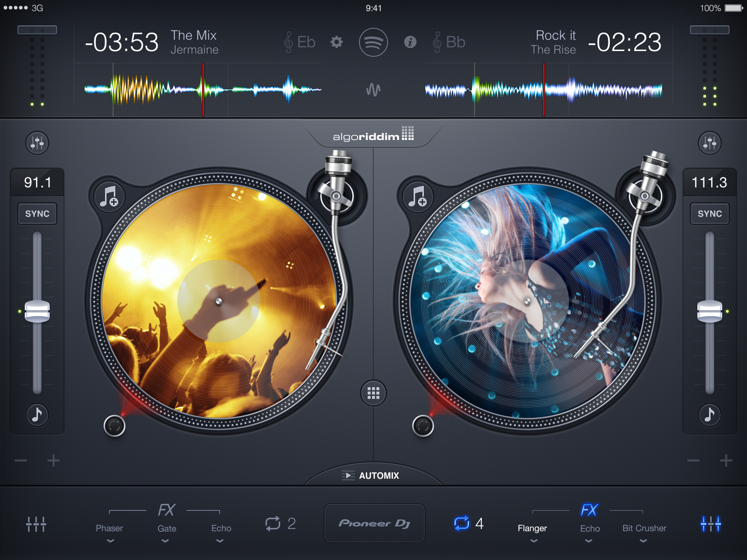Open the grid cue pads button
This screenshot has width=747, height=560.
pos(373,393)
